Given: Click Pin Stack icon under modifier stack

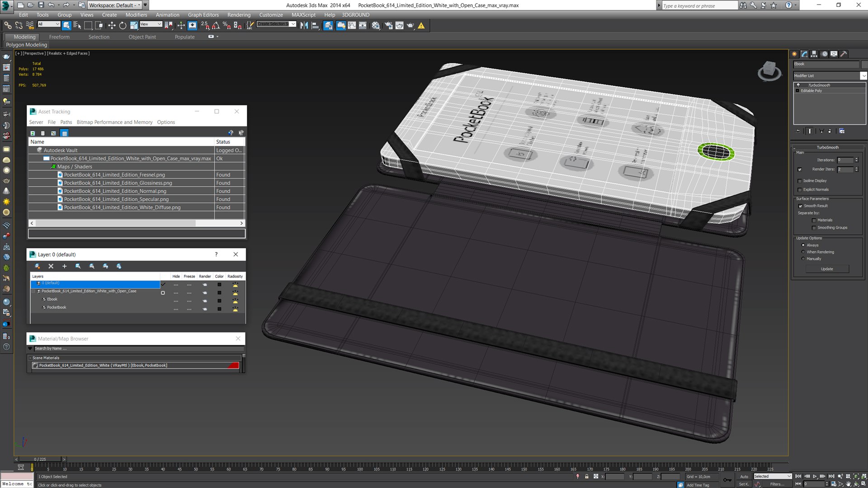Looking at the screenshot, I should [798, 131].
